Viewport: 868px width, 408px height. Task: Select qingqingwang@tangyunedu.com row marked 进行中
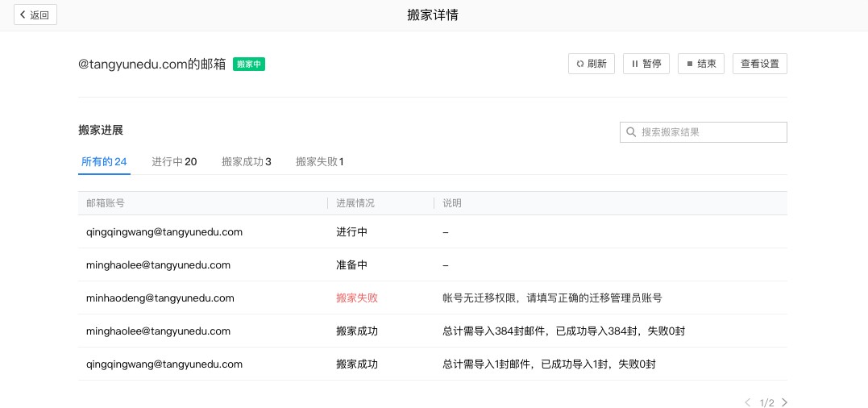(164, 231)
